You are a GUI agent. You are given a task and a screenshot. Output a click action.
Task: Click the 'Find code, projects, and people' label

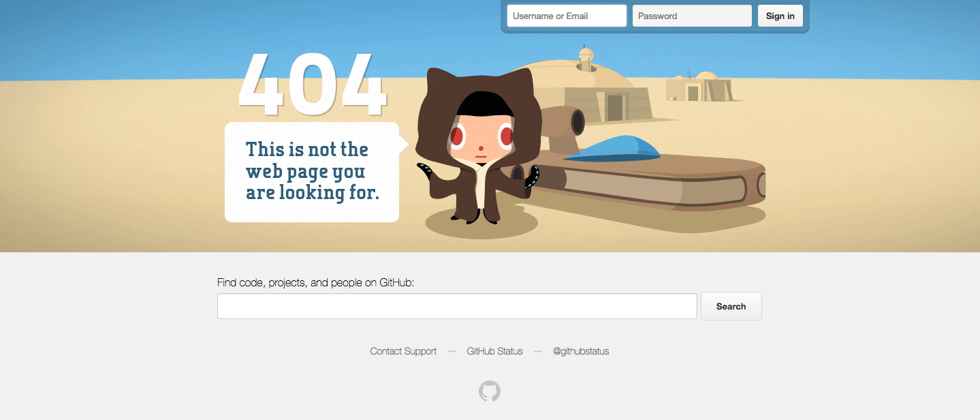[316, 282]
